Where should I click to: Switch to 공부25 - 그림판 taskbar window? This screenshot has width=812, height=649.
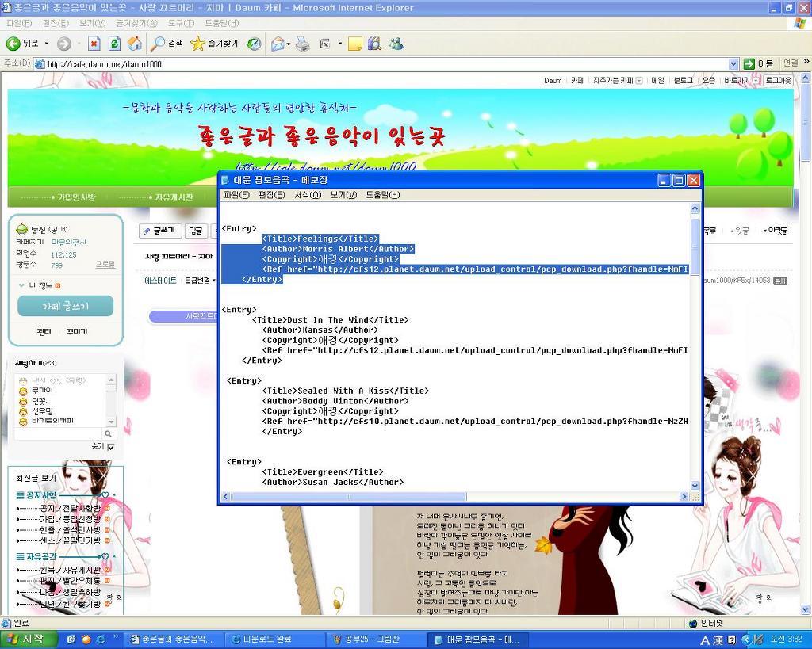click(x=374, y=639)
